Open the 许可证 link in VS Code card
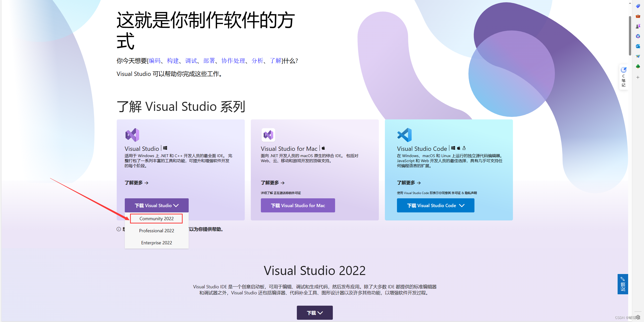 (456, 193)
